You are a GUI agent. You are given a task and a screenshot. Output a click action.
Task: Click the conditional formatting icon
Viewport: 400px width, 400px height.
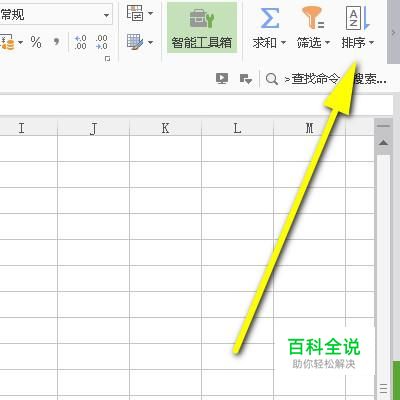click(x=135, y=13)
